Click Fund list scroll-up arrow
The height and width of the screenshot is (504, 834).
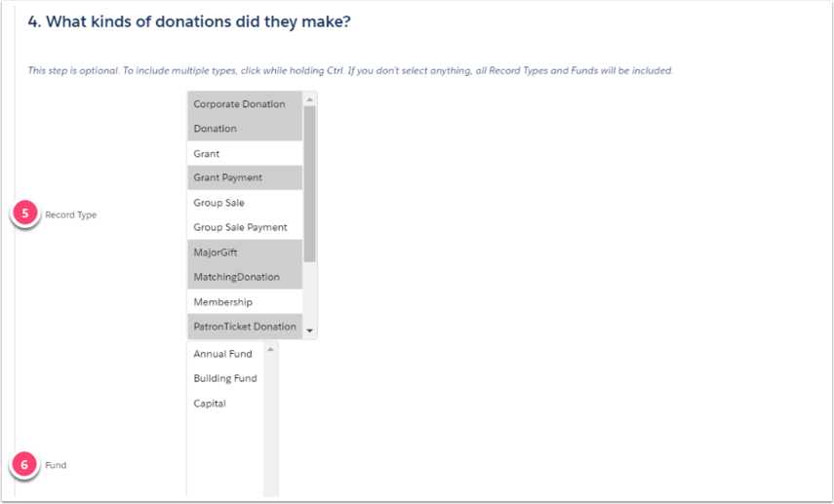(270, 349)
